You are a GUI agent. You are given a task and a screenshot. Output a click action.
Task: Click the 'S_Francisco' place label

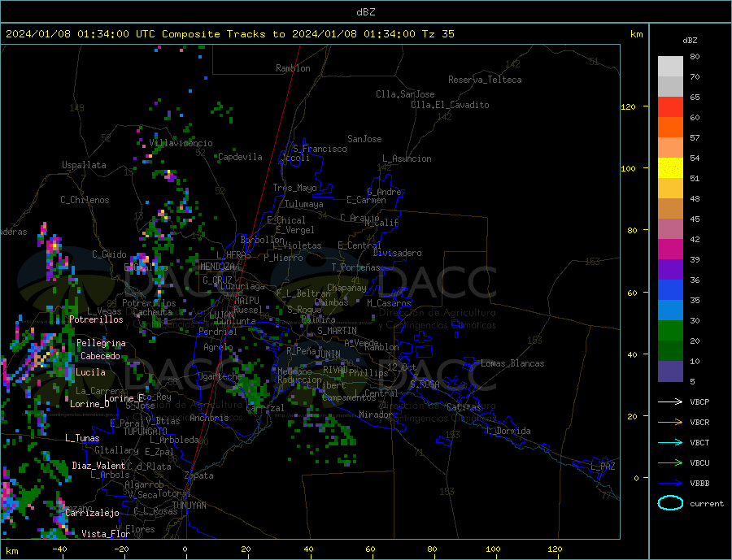pyautogui.click(x=320, y=149)
